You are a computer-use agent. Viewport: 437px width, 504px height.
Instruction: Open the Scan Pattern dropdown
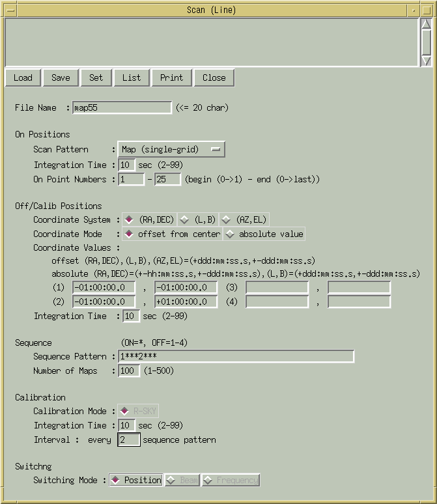(x=171, y=150)
